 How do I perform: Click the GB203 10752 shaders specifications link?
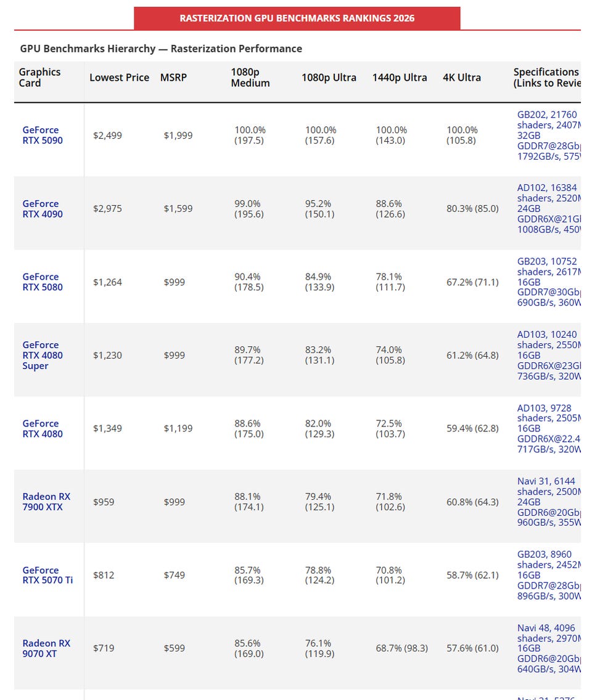pyautogui.click(x=549, y=282)
